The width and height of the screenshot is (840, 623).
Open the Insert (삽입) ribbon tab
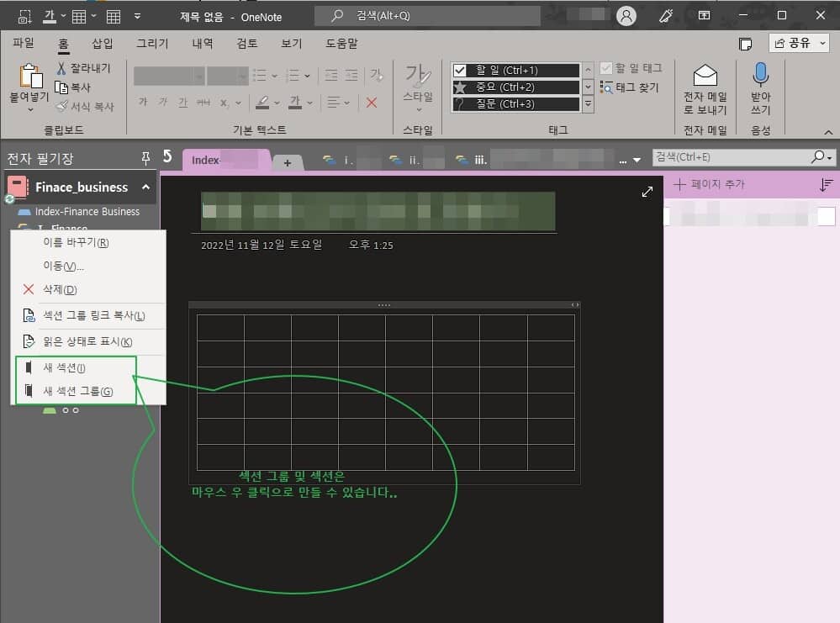coord(103,43)
